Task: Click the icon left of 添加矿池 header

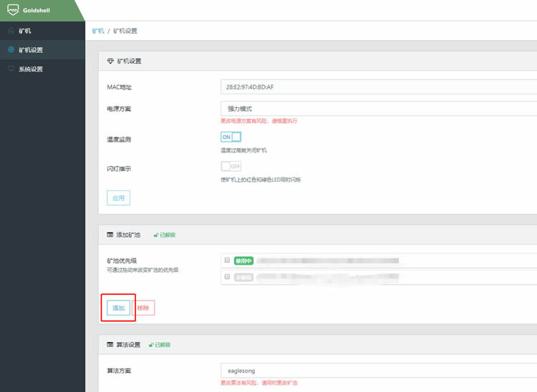Action: [110, 235]
